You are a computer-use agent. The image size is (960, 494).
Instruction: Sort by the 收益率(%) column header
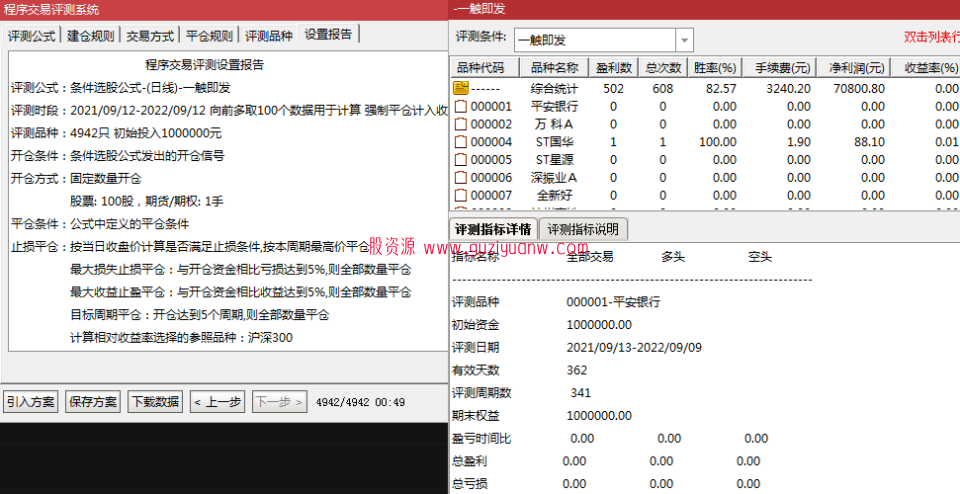tap(926, 67)
